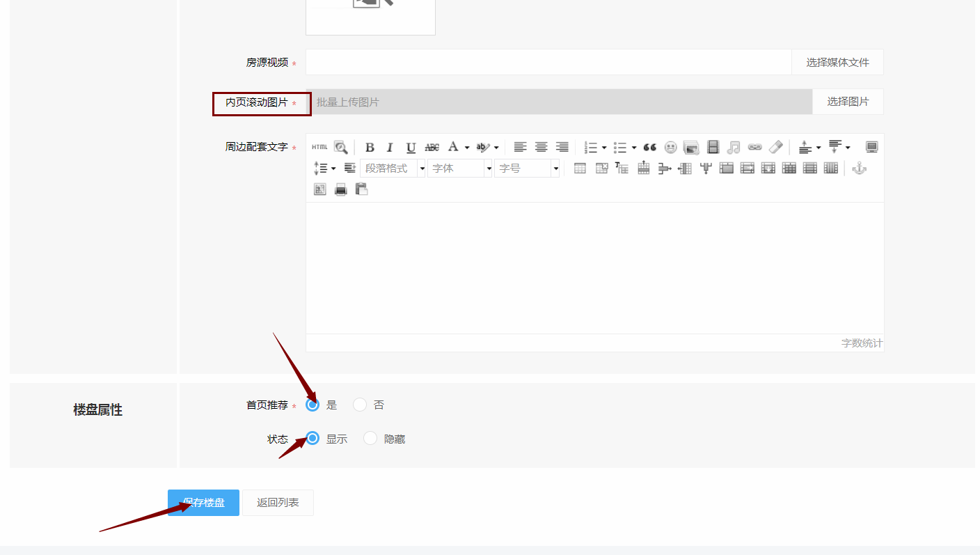Screen dimensions: 980x555
Task: Click the indent paragraph icon
Action: [x=349, y=168]
